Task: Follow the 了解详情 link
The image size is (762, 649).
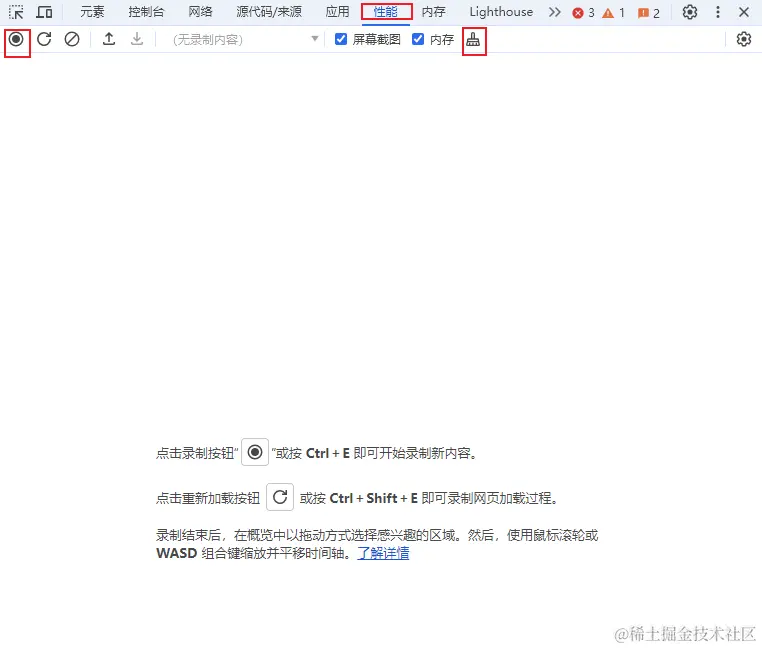Action: click(x=383, y=553)
